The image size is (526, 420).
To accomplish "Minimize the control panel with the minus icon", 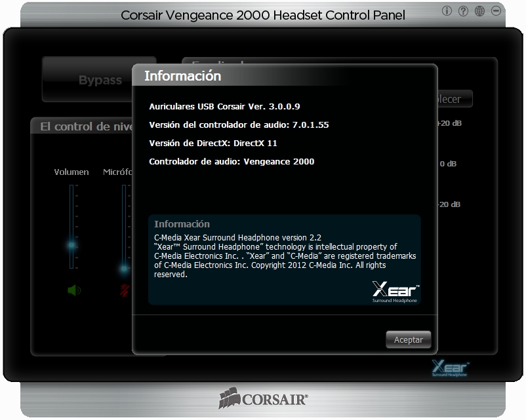I will (496, 11).
